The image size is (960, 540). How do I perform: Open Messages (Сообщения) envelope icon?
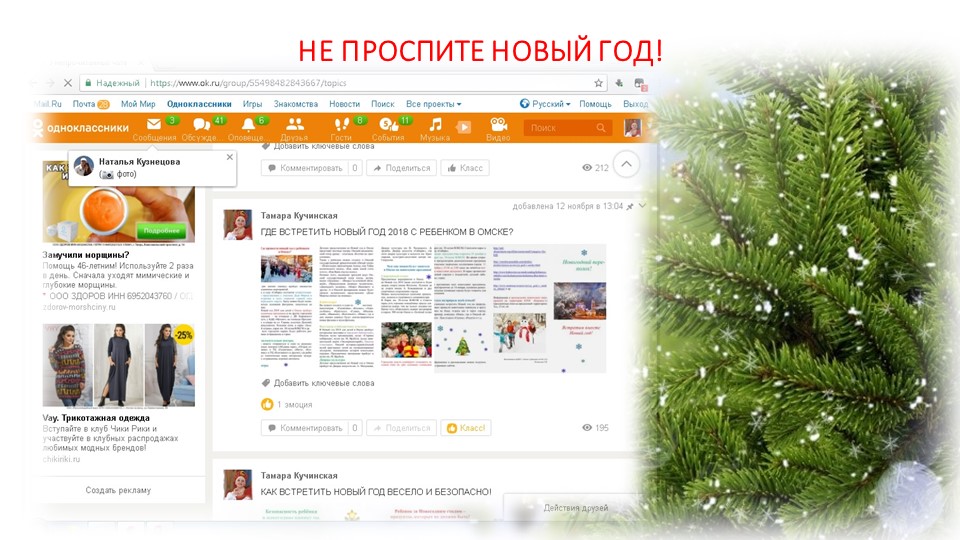[154, 124]
